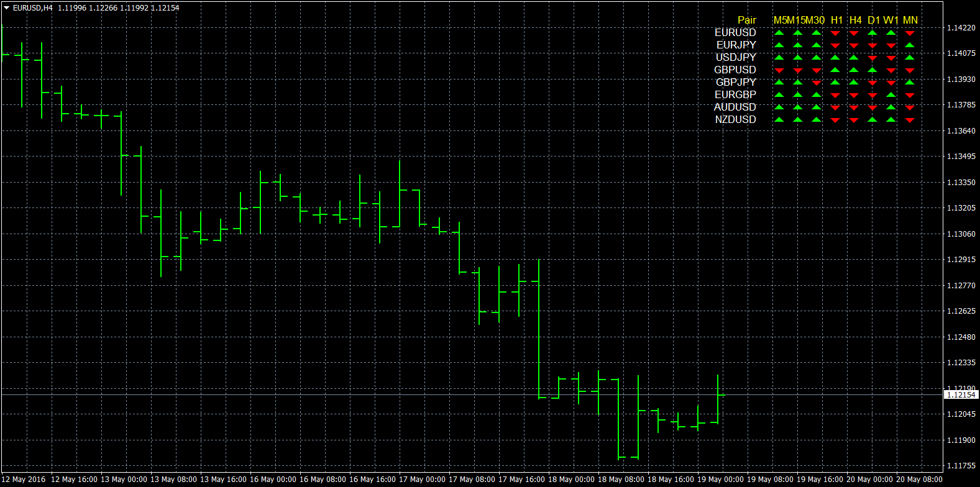Click the AUDUSD W1 up arrow

pyautogui.click(x=891, y=107)
